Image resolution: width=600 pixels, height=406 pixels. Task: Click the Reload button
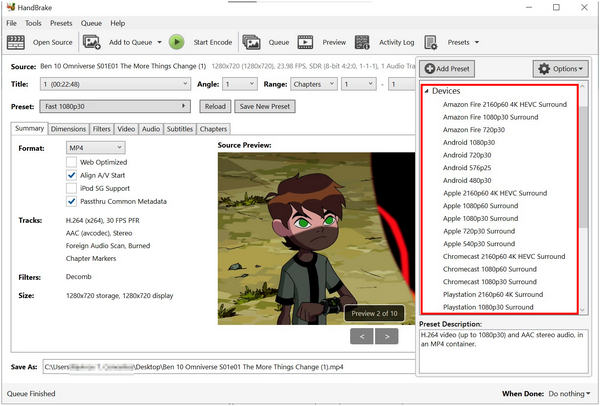(x=214, y=106)
